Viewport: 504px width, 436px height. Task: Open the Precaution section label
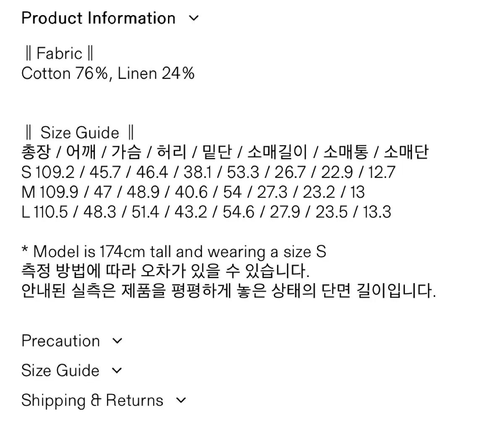pos(60,341)
